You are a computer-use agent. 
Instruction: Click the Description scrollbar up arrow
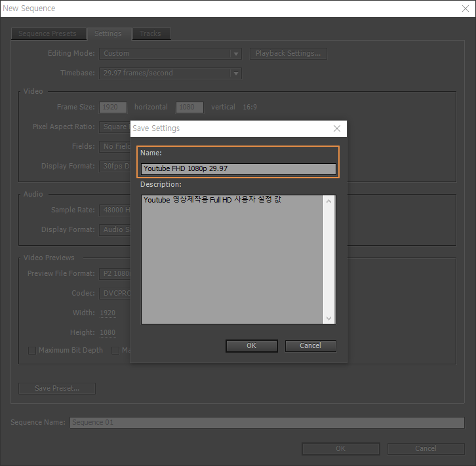[x=328, y=201]
